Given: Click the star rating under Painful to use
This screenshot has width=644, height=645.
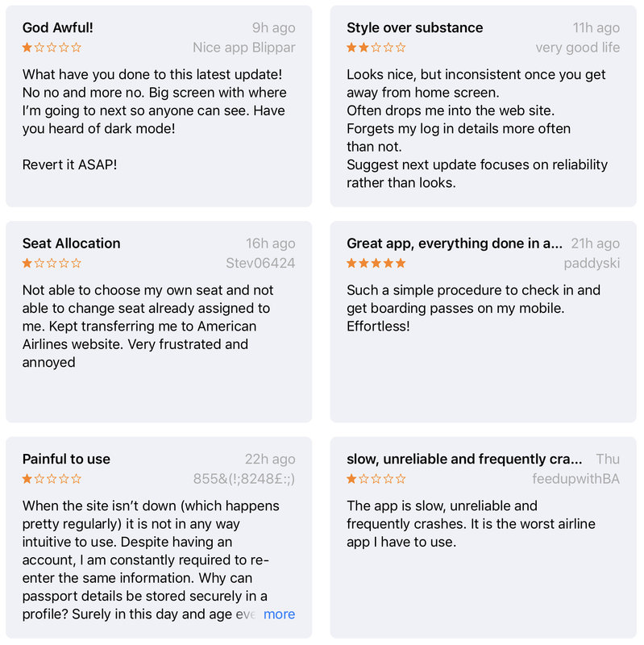Looking at the screenshot, I should point(52,478).
